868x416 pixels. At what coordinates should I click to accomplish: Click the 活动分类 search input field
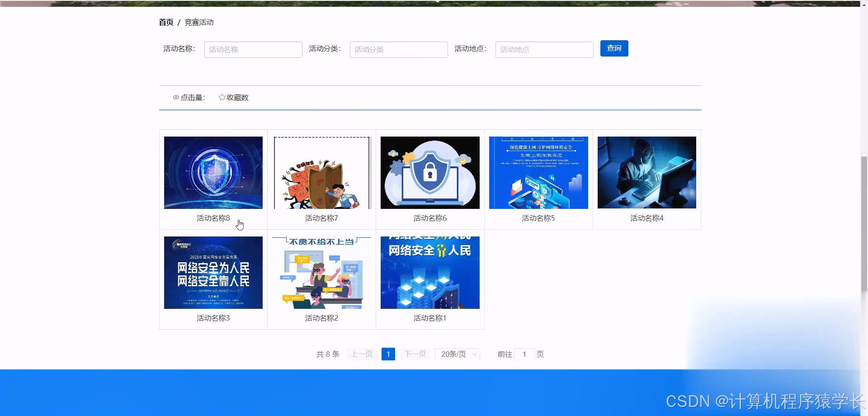399,49
